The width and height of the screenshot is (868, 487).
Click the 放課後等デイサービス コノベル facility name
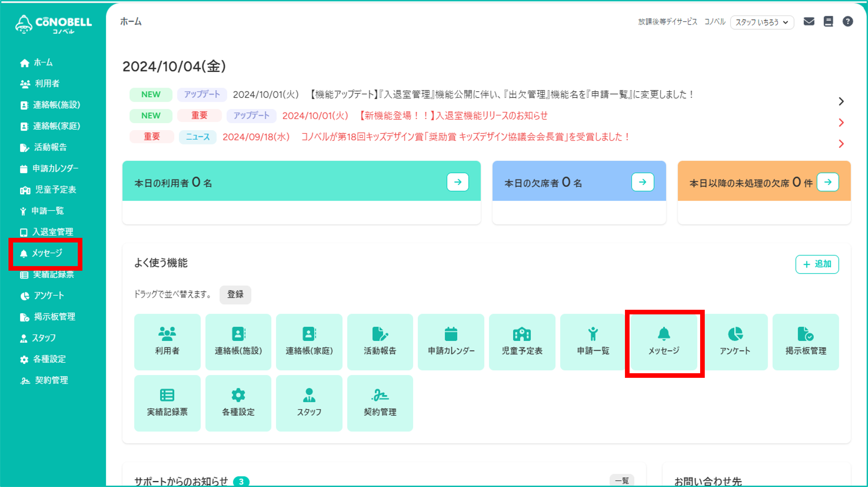point(681,22)
